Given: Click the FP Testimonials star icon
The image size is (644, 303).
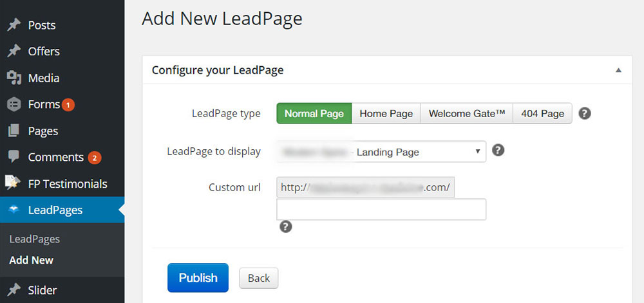Looking at the screenshot, I should coord(13,183).
